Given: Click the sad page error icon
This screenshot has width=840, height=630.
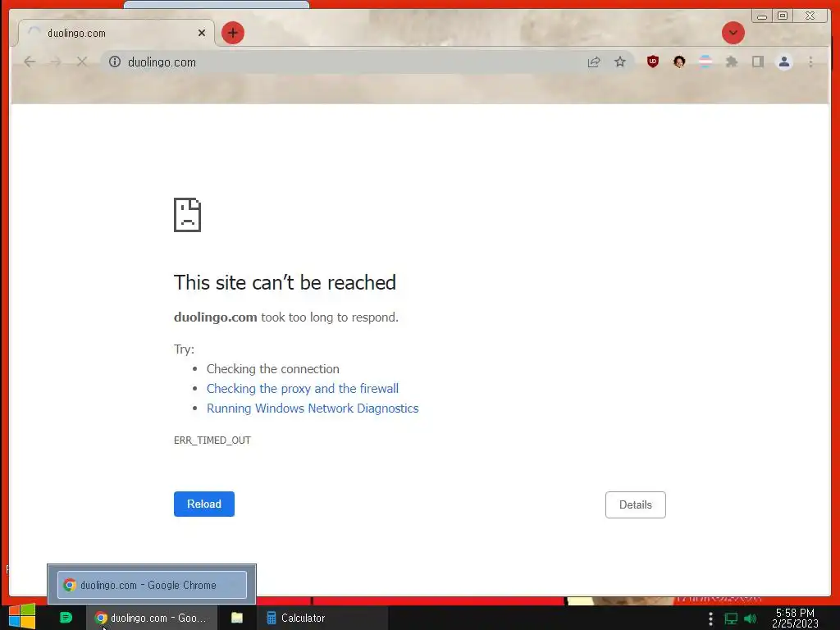Looking at the screenshot, I should [x=188, y=215].
